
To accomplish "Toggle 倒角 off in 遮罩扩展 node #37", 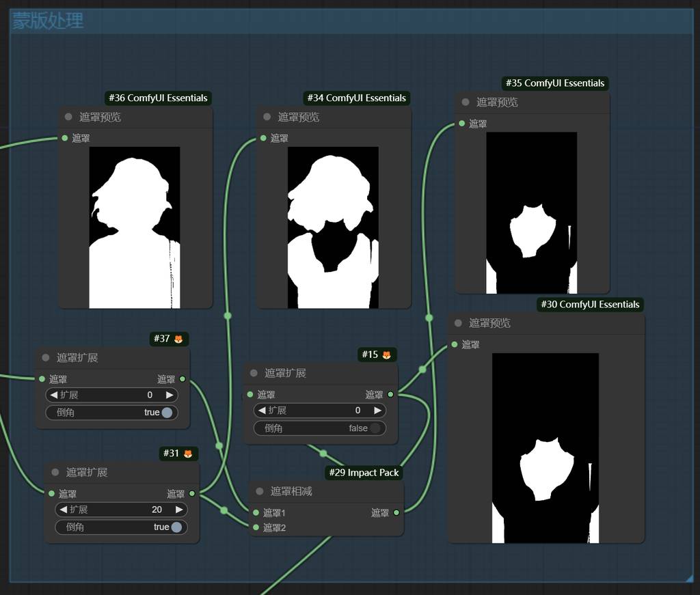I will tap(167, 413).
